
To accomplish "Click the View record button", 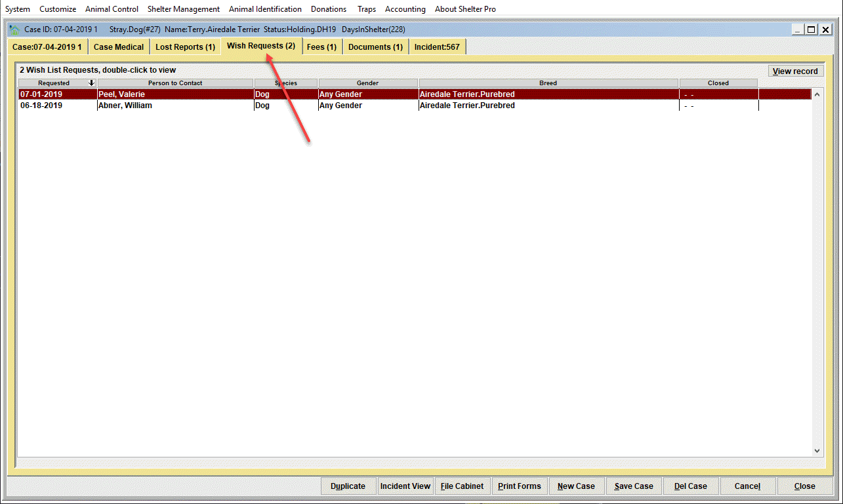I will (x=795, y=71).
